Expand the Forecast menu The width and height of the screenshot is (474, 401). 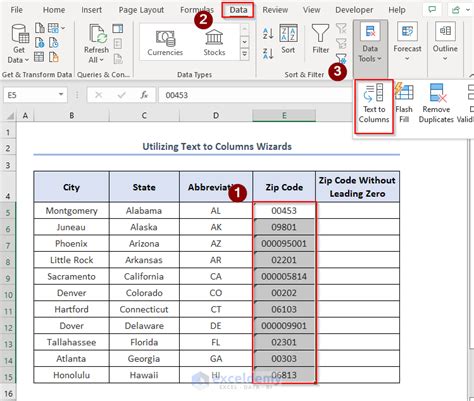tap(407, 42)
